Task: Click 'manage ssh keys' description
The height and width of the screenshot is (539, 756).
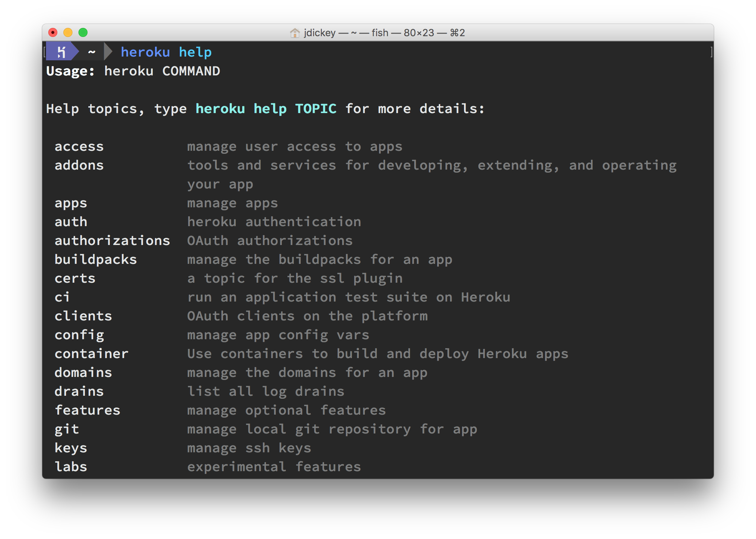Action: point(249,449)
